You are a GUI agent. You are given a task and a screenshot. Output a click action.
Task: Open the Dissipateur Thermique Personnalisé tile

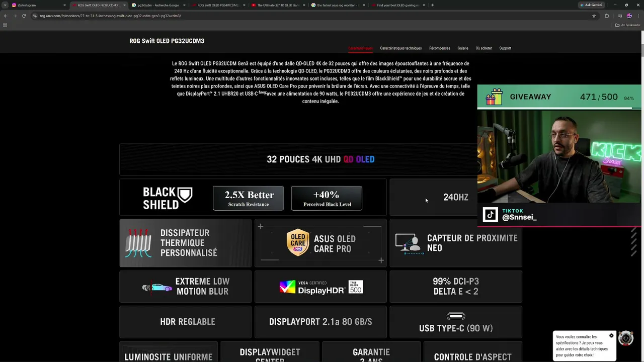pyautogui.click(x=185, y=243)
